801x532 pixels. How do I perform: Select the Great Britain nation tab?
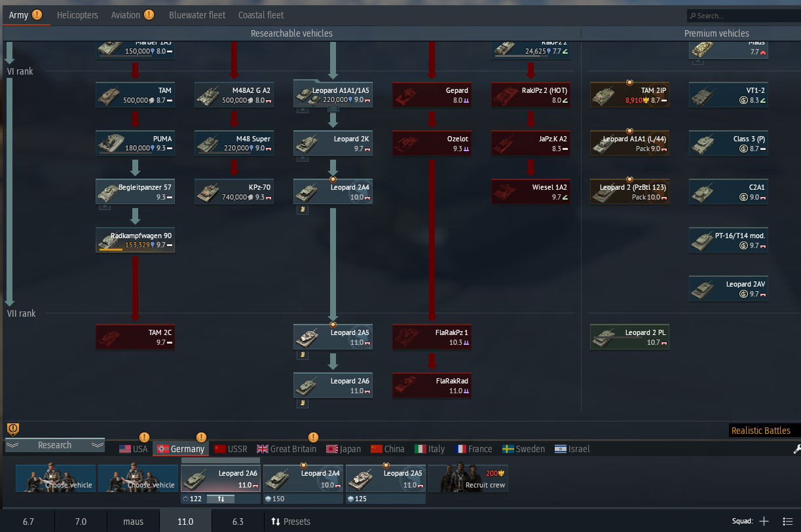pos(286,449)
